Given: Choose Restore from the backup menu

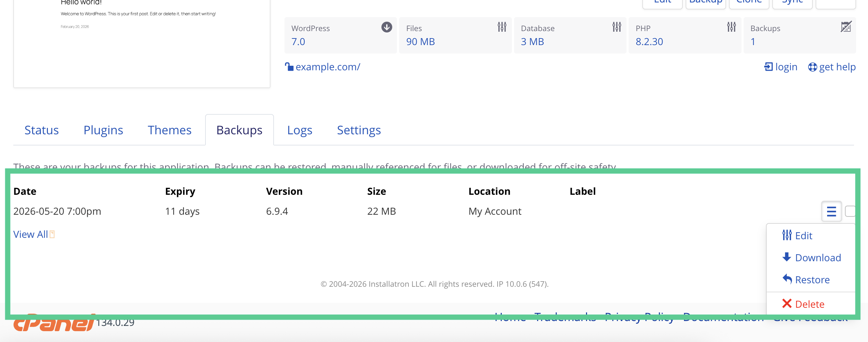Looking at the screenshot, I should (806, 279).
